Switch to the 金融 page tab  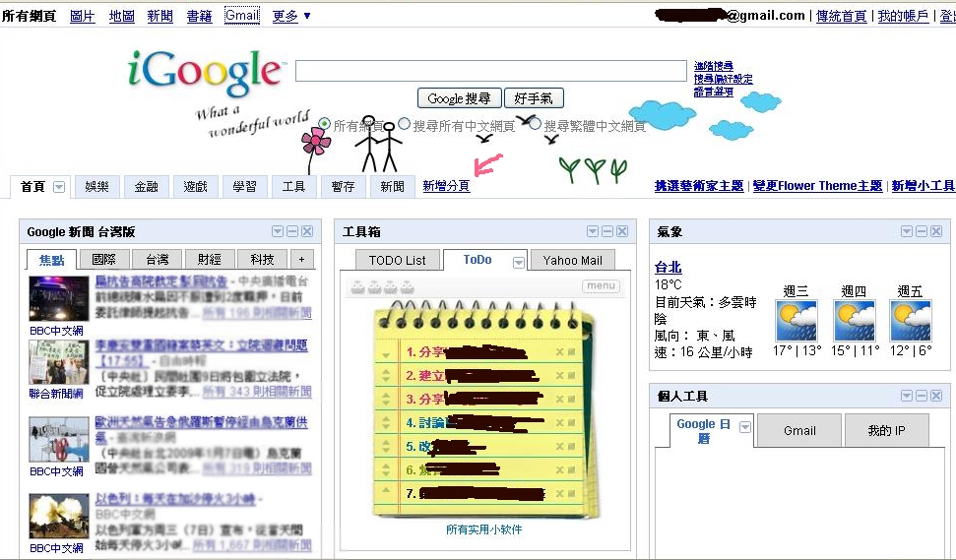(x=147, y=186)
